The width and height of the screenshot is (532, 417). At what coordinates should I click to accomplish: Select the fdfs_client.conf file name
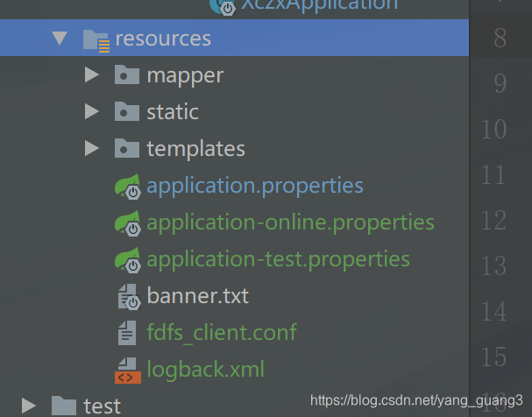tap(221, 333)
